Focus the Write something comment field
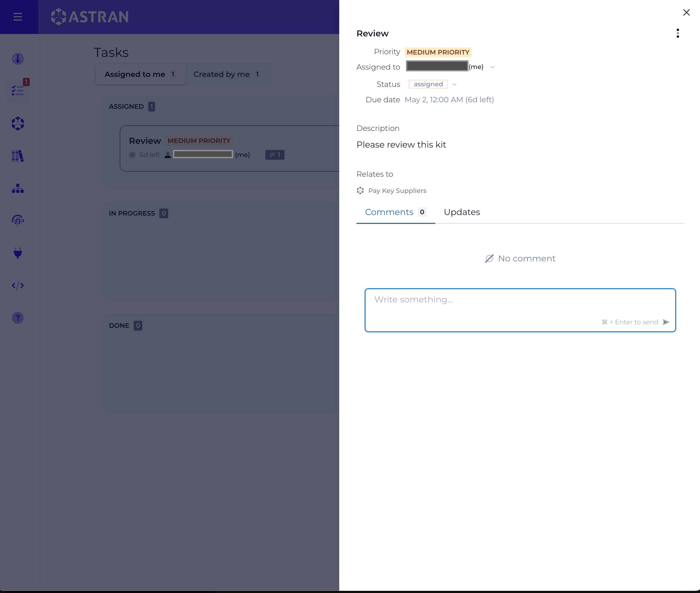Image resolution: width=700 pixels, height=593 pixels. [x=520, y=310]
